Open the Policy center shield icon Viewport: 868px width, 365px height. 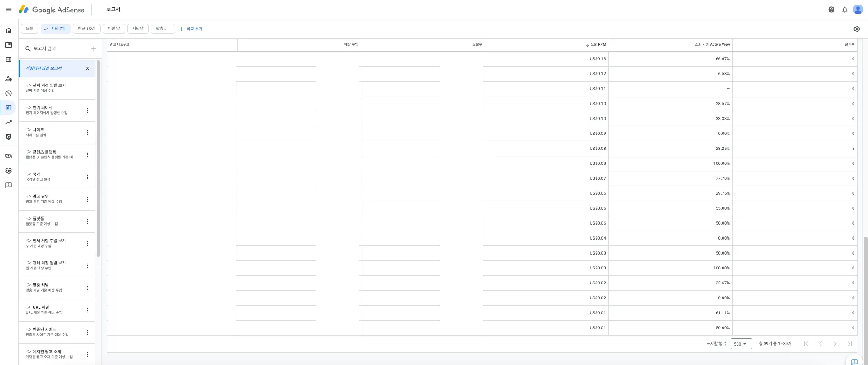click(9, 137)
